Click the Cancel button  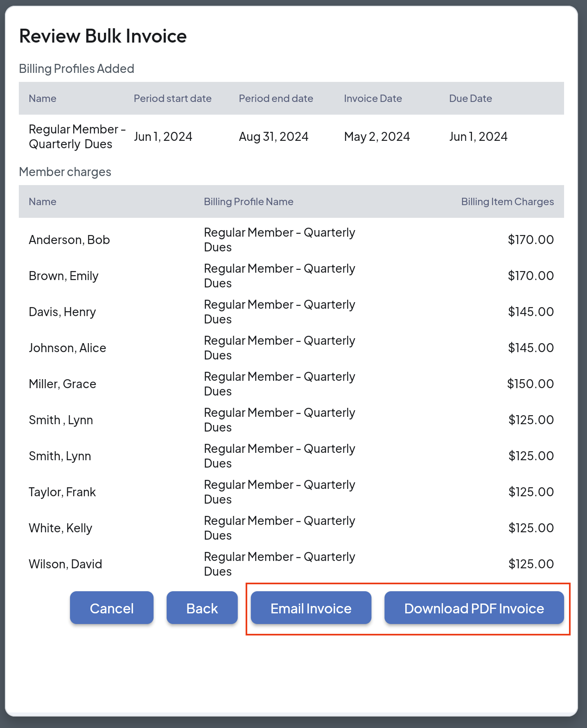[x=112, y=608]
